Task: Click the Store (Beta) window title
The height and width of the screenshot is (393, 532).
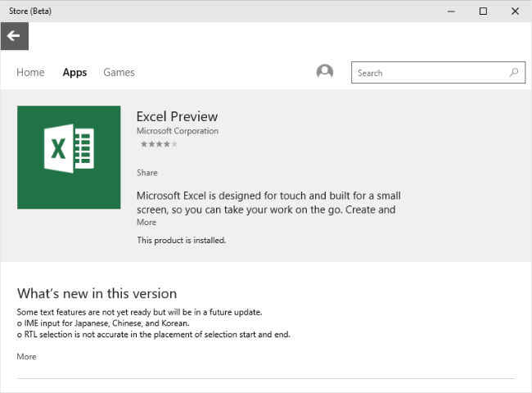Action: pyautogui.click(x=30, y=11)
